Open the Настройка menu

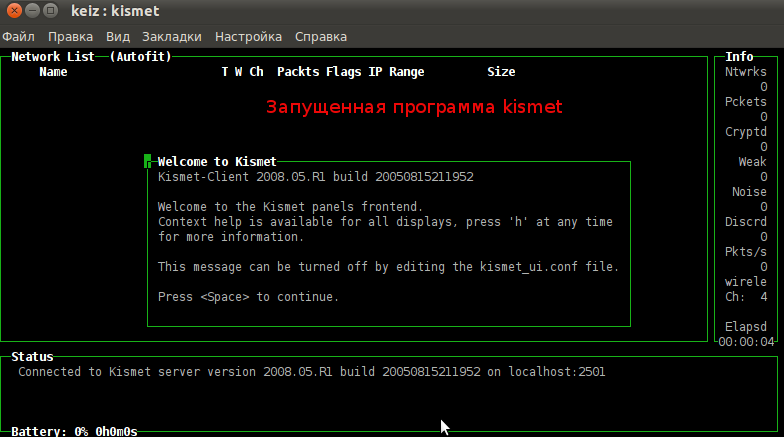pos(248,36)
